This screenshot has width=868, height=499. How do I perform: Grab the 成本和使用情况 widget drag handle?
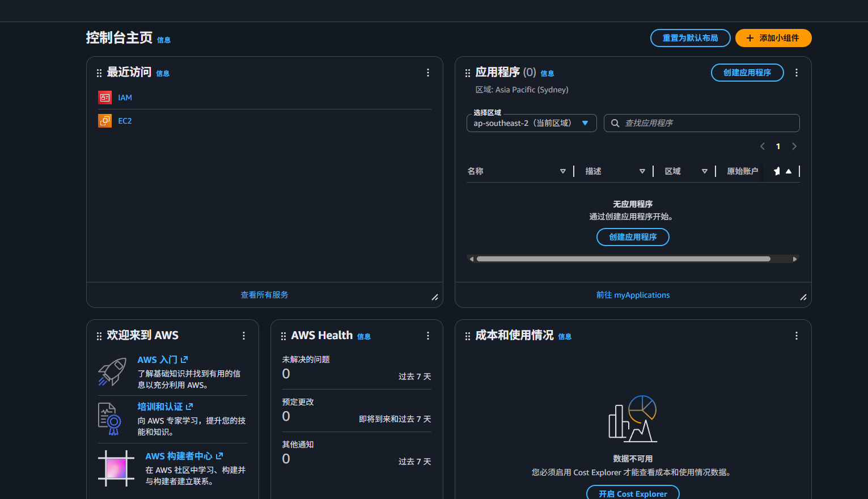point(468,336)
